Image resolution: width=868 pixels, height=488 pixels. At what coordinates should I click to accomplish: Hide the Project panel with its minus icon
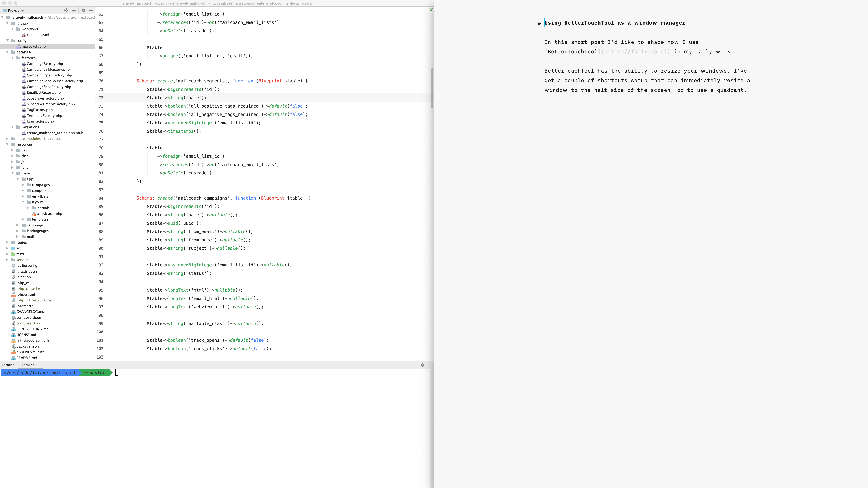tap(91, 10)
